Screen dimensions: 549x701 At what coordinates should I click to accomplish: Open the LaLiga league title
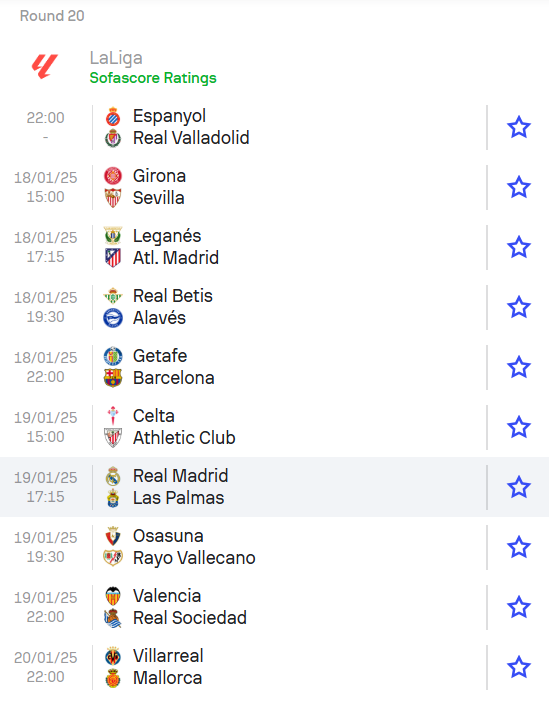coord(116,58)
